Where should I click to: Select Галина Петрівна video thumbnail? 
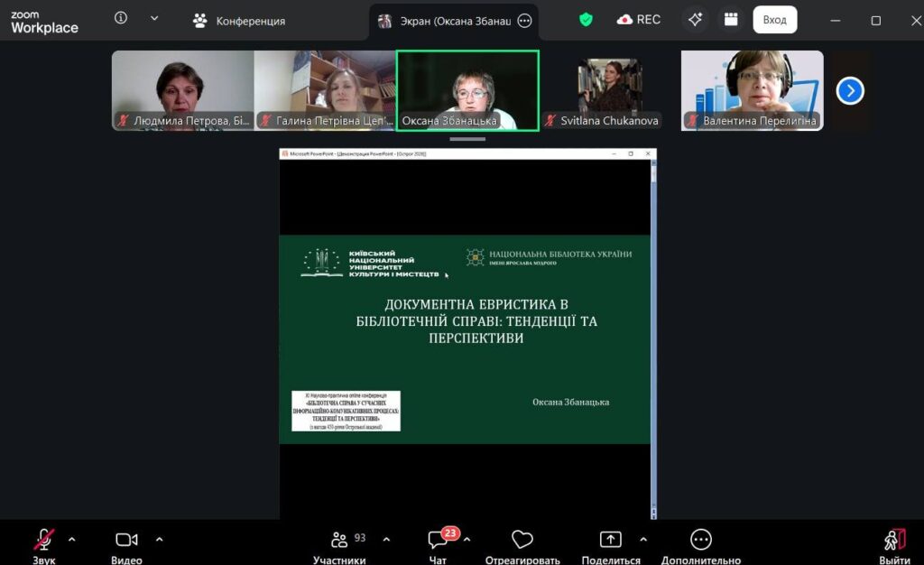point(325,90)
